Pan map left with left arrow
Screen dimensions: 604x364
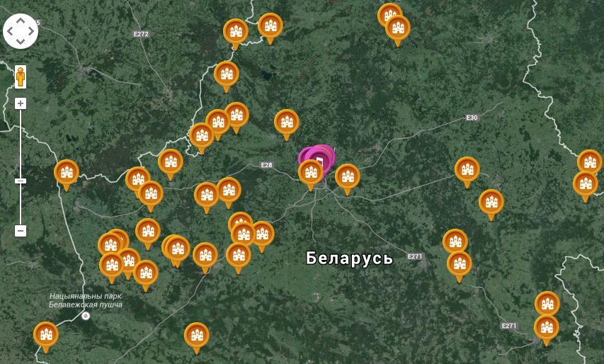(x=11, y=31)
